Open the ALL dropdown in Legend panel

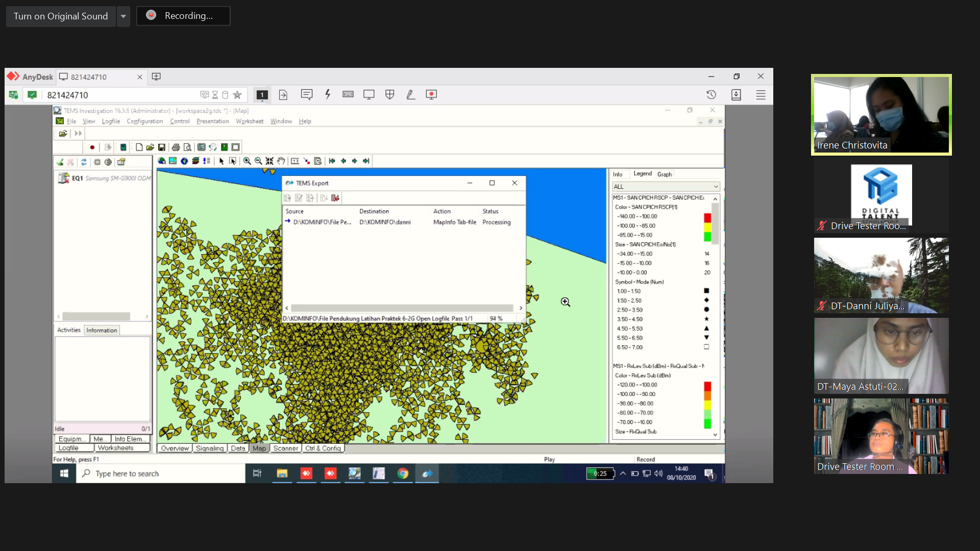tap(666, 187)
